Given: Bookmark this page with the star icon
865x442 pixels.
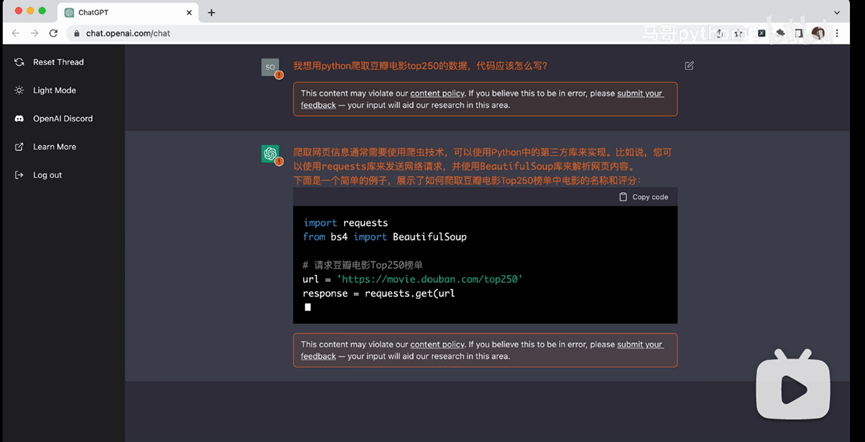Looking at the screenshot, I should (738, 33).
